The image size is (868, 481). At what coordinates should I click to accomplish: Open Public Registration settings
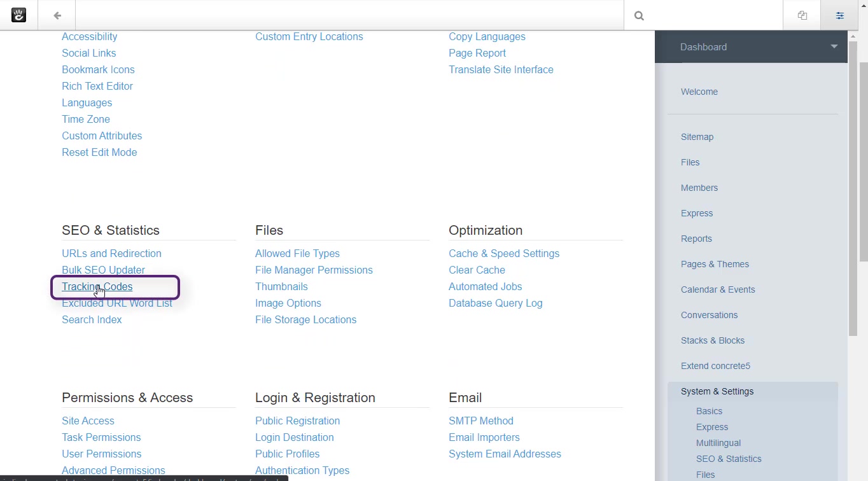click(x=297, y=421)
